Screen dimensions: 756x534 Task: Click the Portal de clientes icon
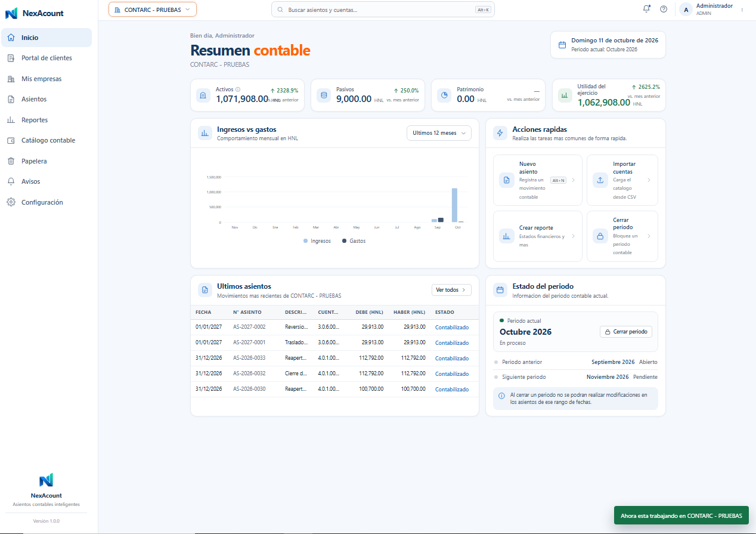pyautogui.click(x=11, y=58)
